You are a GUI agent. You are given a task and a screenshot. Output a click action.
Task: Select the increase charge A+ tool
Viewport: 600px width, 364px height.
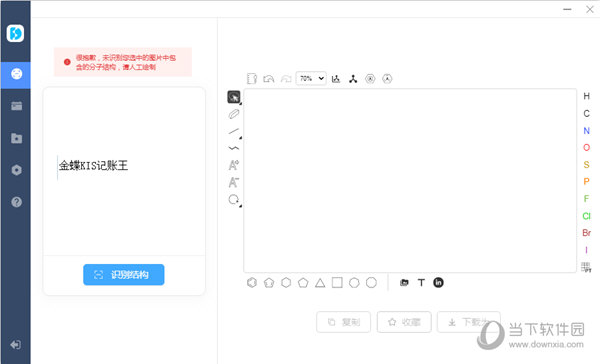point(234,165)
